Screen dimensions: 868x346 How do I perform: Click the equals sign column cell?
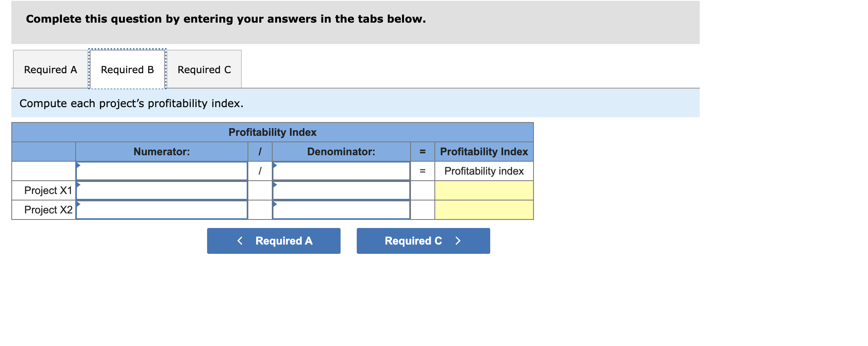(422, 171)
